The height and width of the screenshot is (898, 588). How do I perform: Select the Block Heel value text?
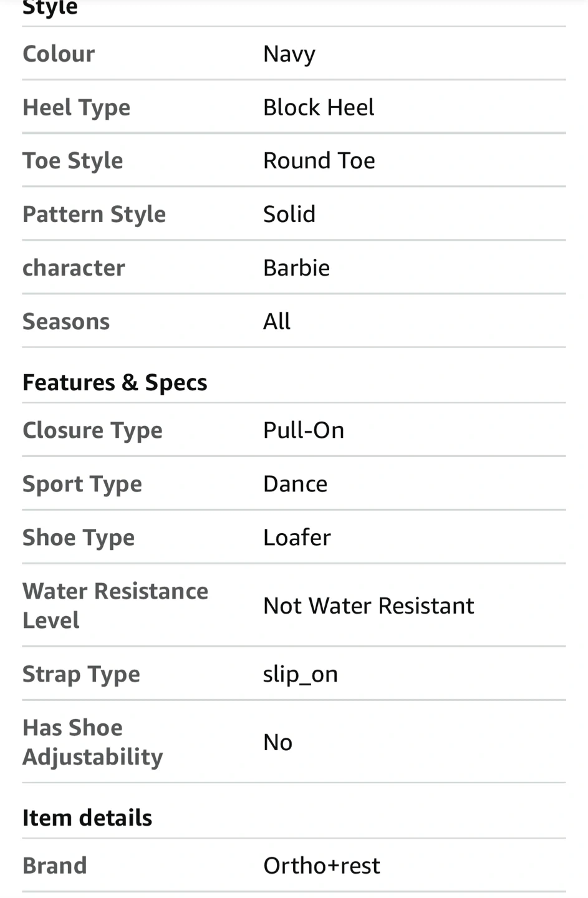click(319, 108)
